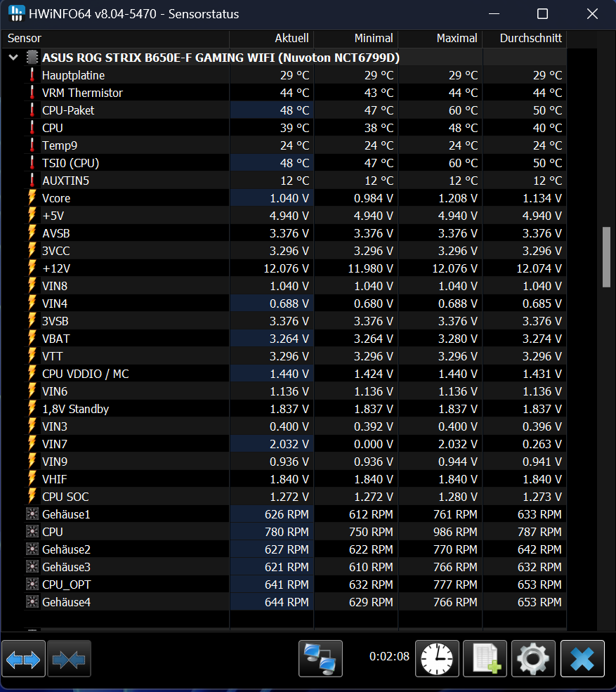Close sensor window with blue X button
The height and width of the screenshot is (692, 616).
582,659
